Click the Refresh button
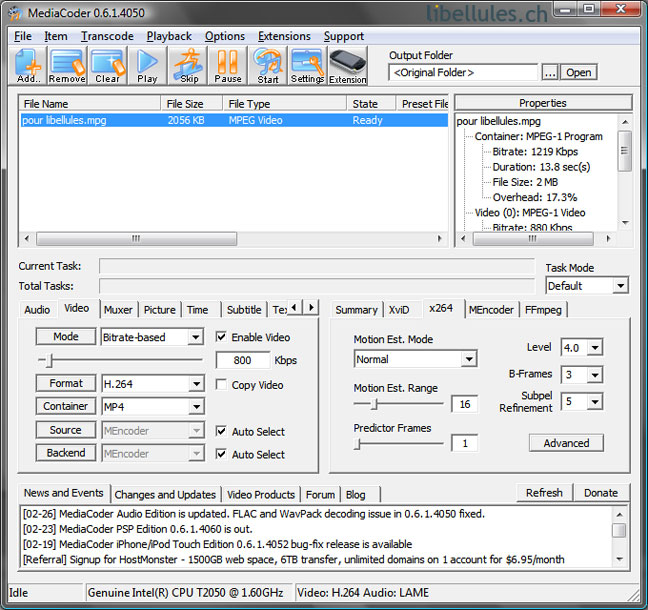The height and width of the screenshot is (610, 648). tap(544, 493)
